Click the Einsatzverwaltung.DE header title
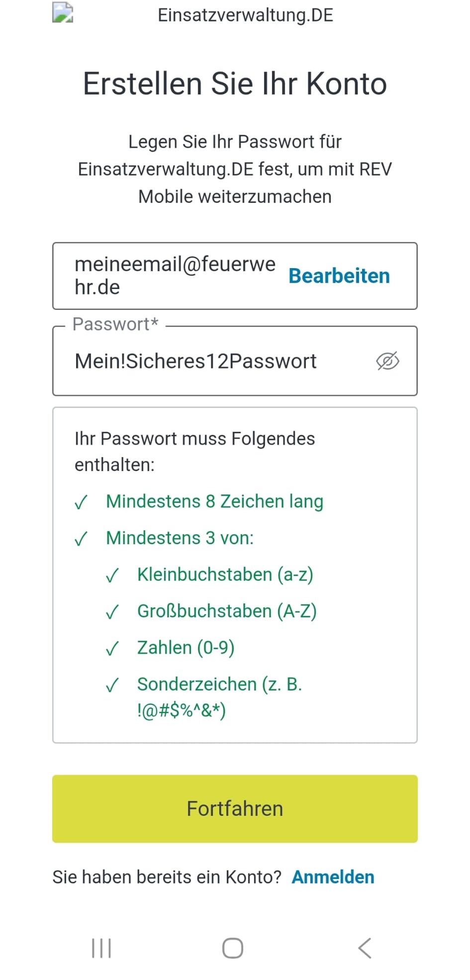The width and height of the screenshot is (470, 980). tap(245, 15)
